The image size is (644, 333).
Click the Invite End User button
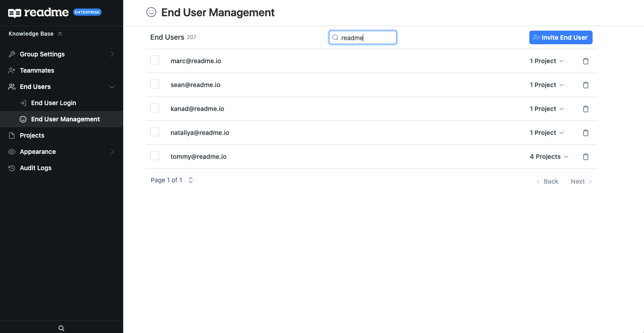pyautogui.click(x=561, y=37)
